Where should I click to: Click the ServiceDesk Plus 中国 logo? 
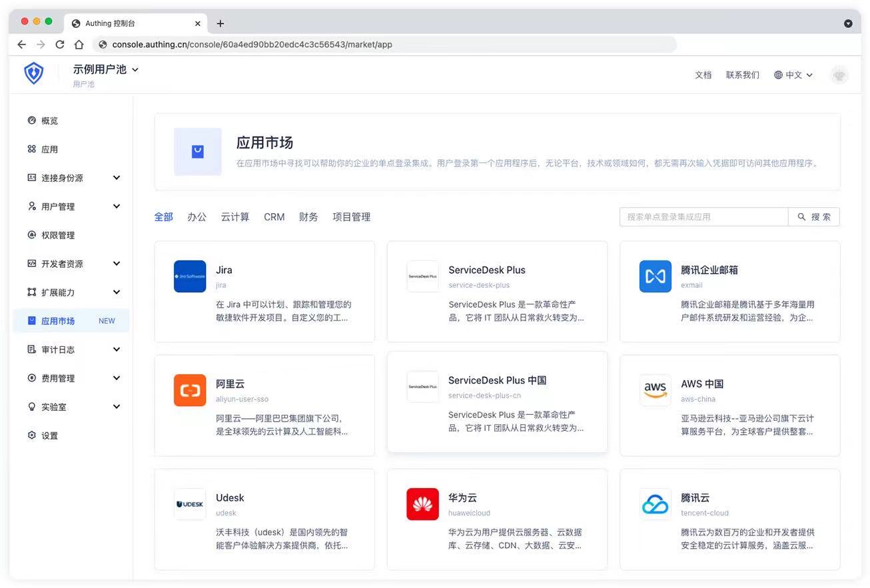pyautogui.click(x=423, y=387)
